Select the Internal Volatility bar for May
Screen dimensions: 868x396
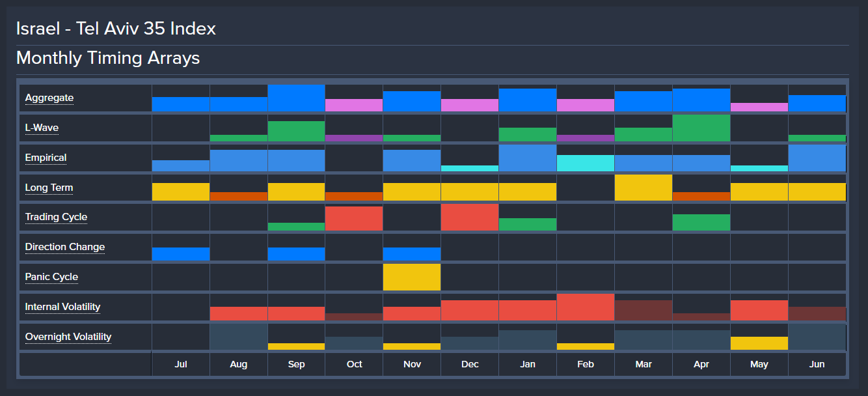[x=759, y=311]
